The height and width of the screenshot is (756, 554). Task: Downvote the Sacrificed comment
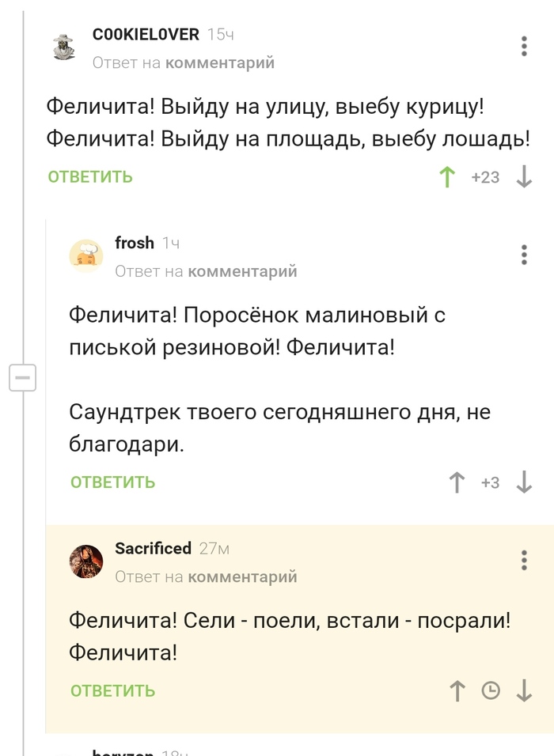click(x=524, y=691)
